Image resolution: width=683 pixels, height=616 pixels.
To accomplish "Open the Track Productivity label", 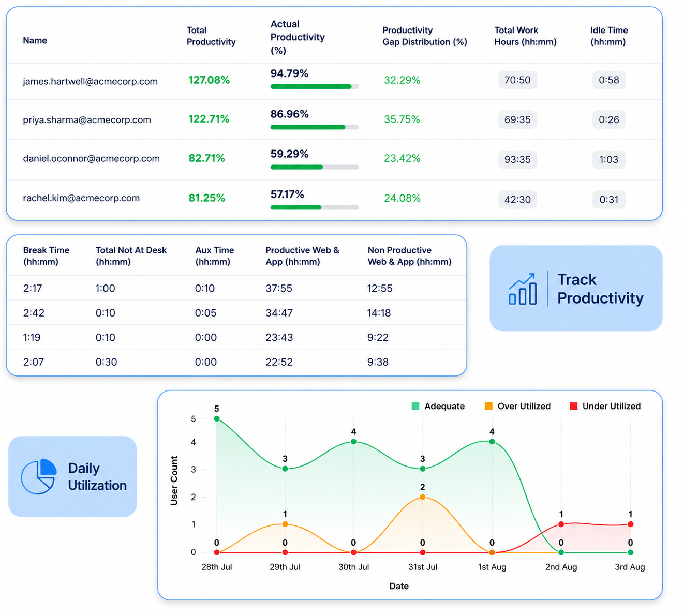I will click(x=600, y=289).
